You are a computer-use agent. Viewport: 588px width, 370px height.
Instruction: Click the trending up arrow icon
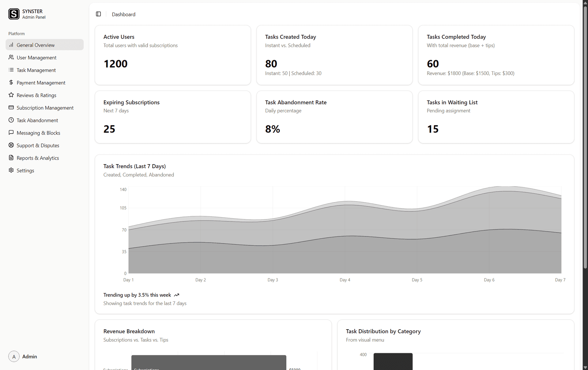pyautogui.click(x=176, y=295)
